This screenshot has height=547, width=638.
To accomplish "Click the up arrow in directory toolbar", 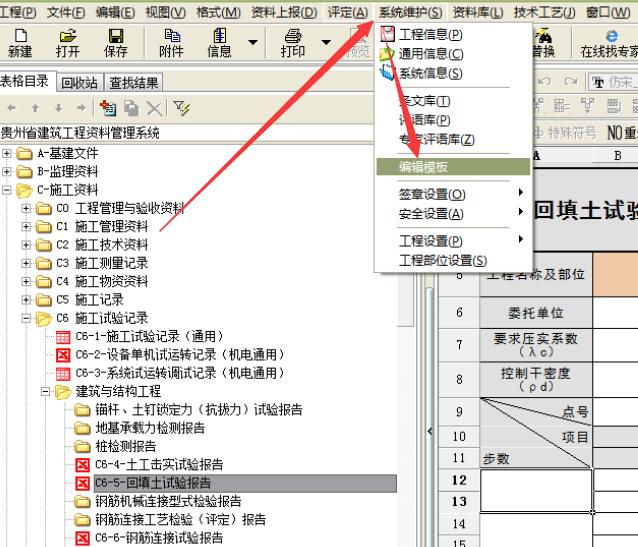I will coord(35,108).
